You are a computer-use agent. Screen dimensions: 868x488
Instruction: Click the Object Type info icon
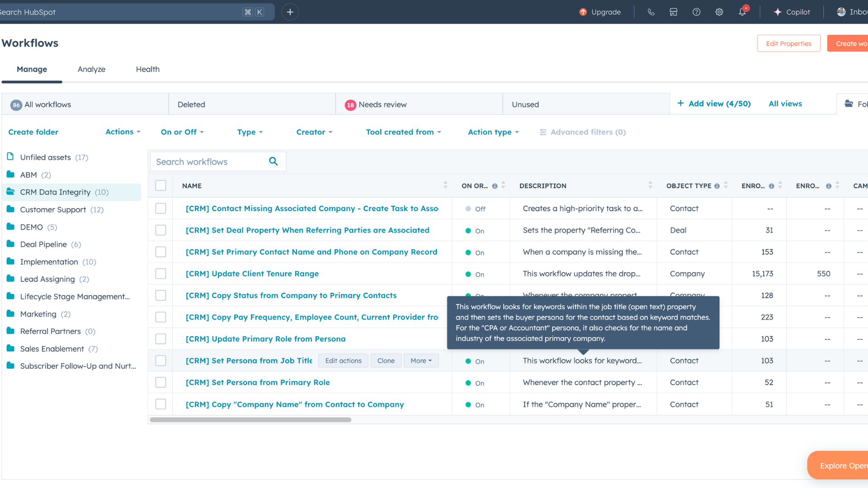[x=717, y=186]
